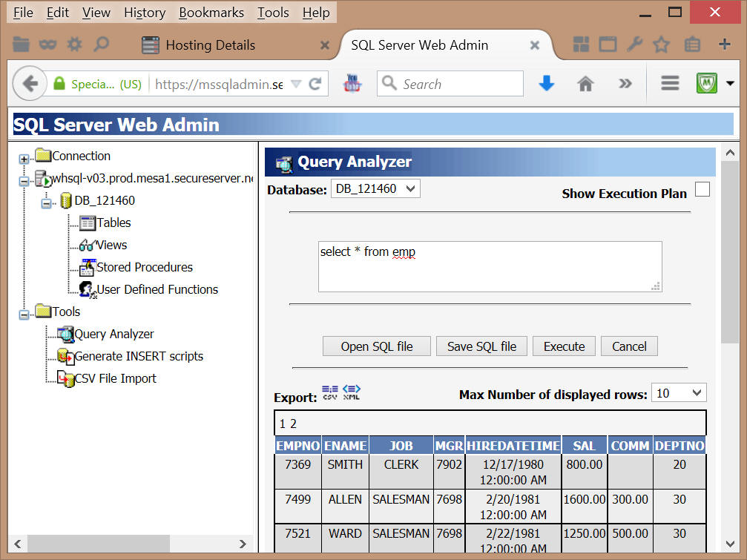Open the History menu
The image size is (747, 560).
145,13
